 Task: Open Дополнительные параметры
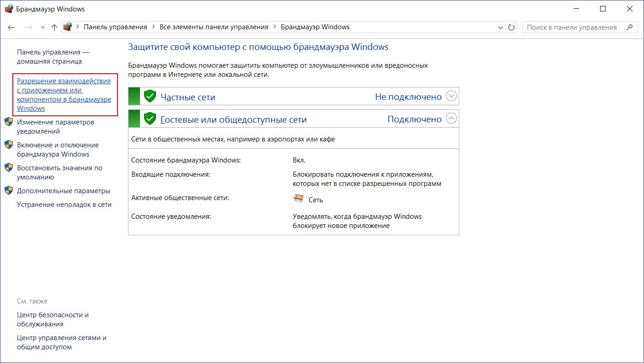click(64, 191)
